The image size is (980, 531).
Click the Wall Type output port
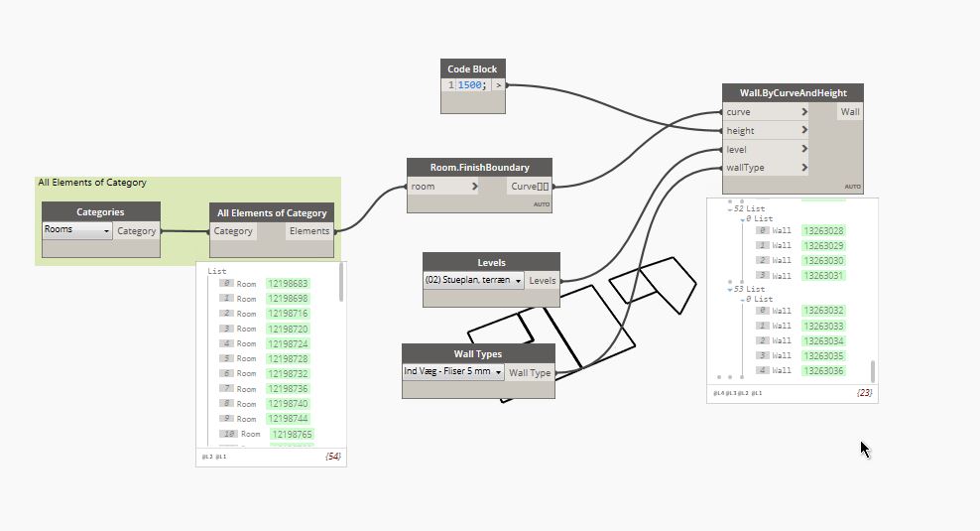[530, 373]
